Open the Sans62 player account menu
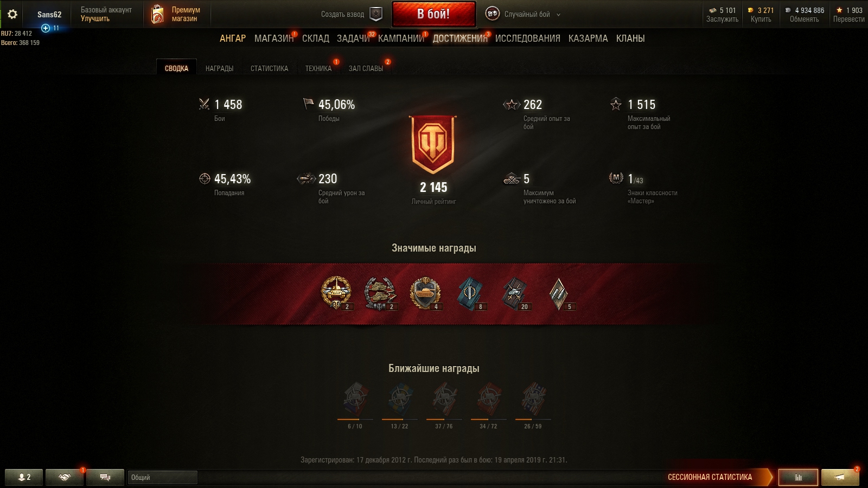The width and height of the screenshot is (868, 488). click(x=49, y=15)
